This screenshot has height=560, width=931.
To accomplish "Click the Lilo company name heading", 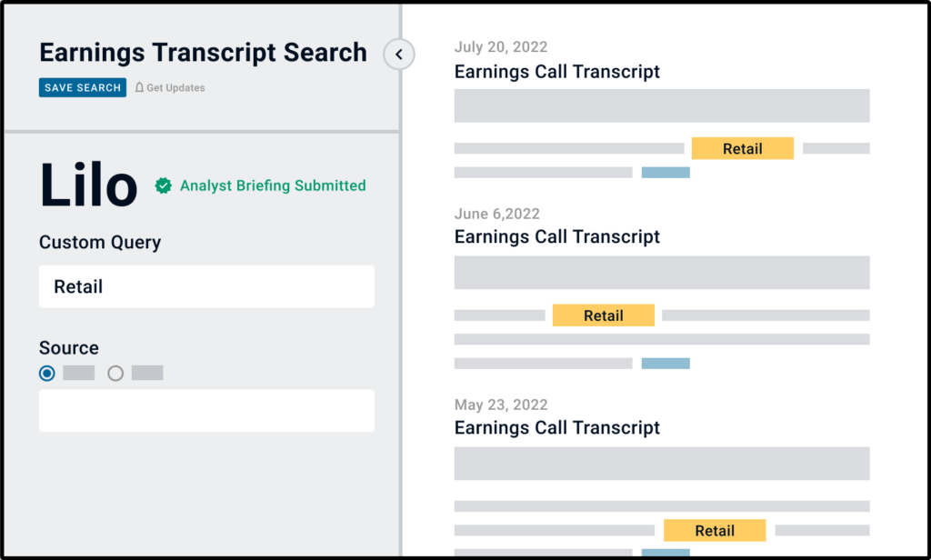I will coord(88,185).
